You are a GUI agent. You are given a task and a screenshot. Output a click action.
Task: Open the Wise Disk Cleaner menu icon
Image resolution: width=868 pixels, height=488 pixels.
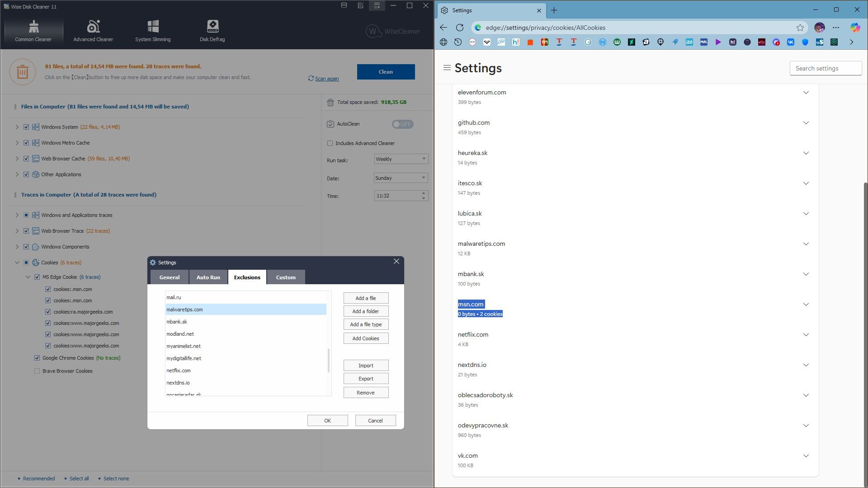(377, 6)
